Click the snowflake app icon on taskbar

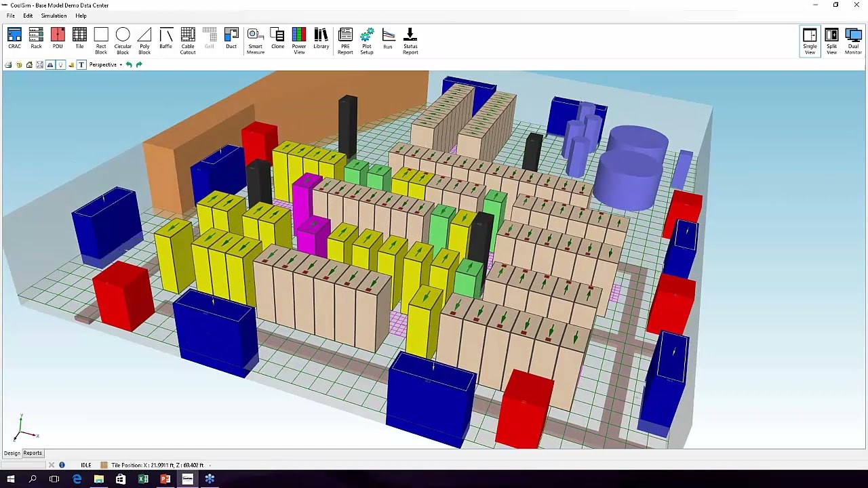coord(210,479)
